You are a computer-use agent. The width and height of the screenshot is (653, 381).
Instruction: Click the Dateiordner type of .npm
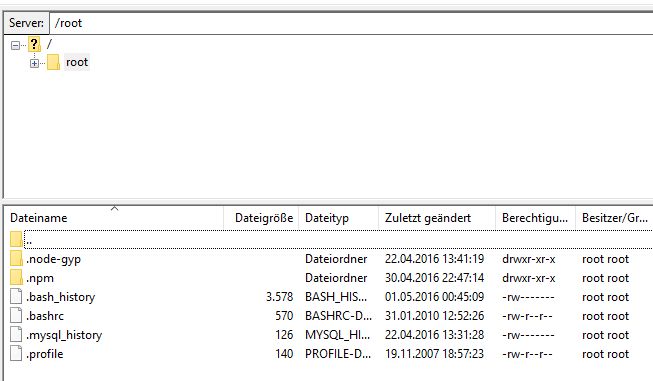pyautogui.click(x=336, y=278)
